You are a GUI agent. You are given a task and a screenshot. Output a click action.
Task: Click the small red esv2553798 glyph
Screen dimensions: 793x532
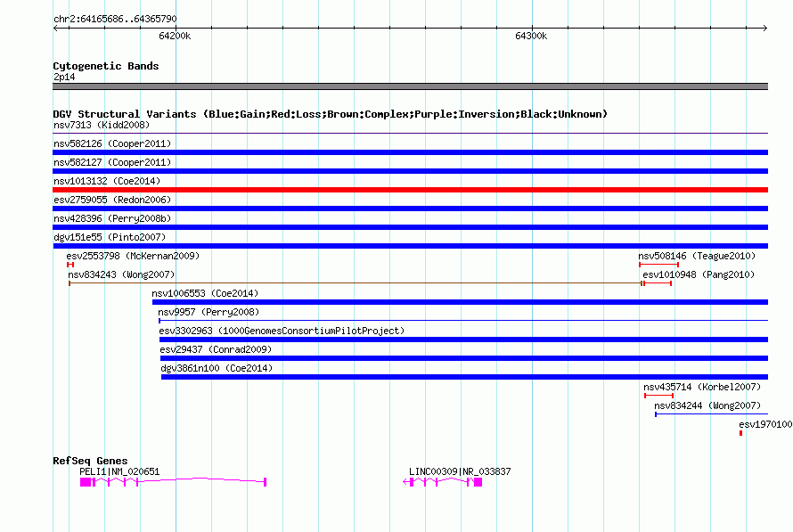(x=70, y=265)
